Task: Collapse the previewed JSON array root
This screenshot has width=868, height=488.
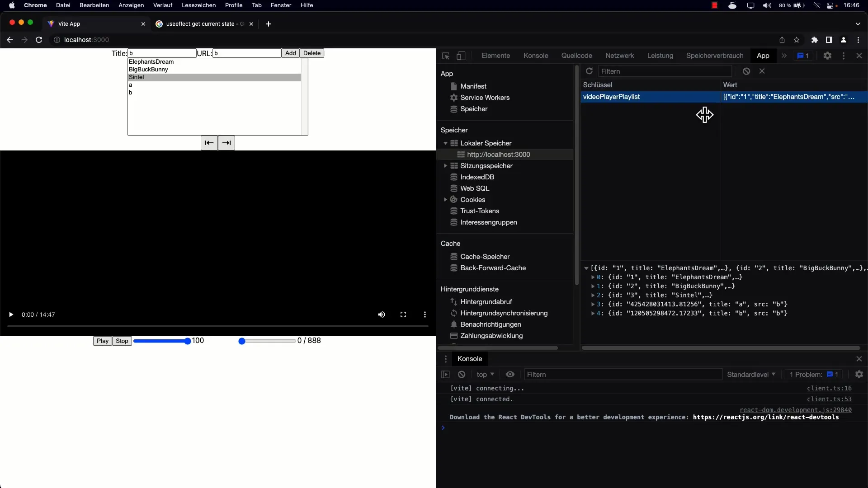Action: point(586,268)
